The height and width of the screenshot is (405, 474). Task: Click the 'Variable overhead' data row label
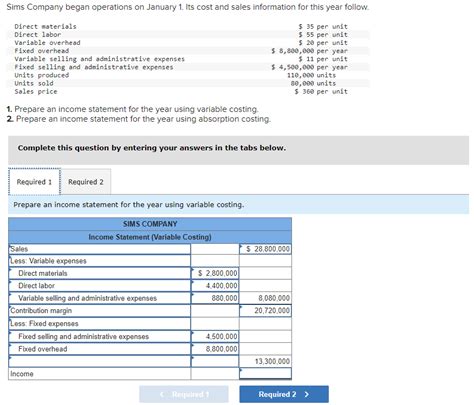coord(47,43)
